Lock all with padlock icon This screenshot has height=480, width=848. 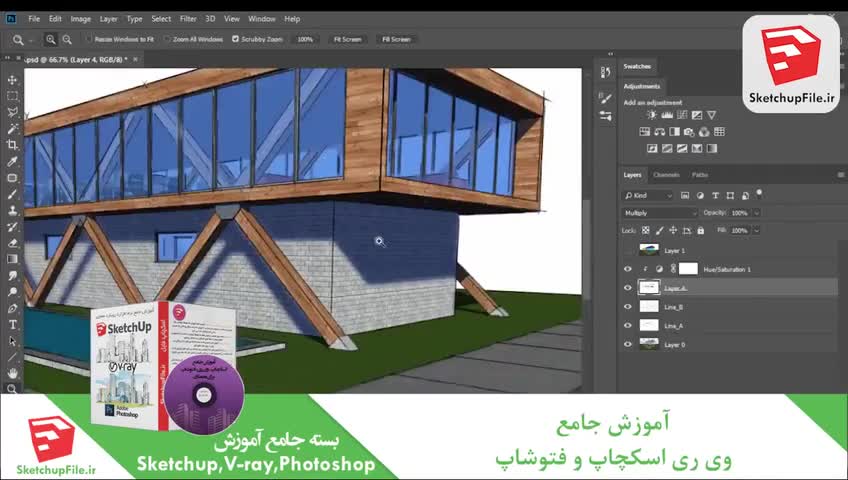point(701,230)
